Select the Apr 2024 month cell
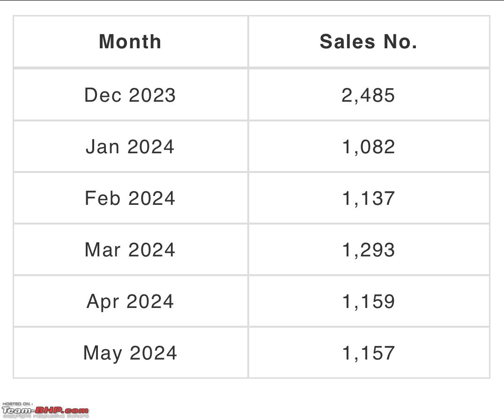 [130, 302]
